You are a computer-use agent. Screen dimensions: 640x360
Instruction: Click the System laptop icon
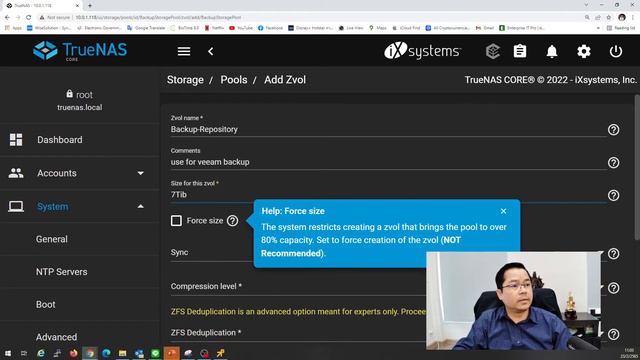pyautogui.click(x=16, y=207)
